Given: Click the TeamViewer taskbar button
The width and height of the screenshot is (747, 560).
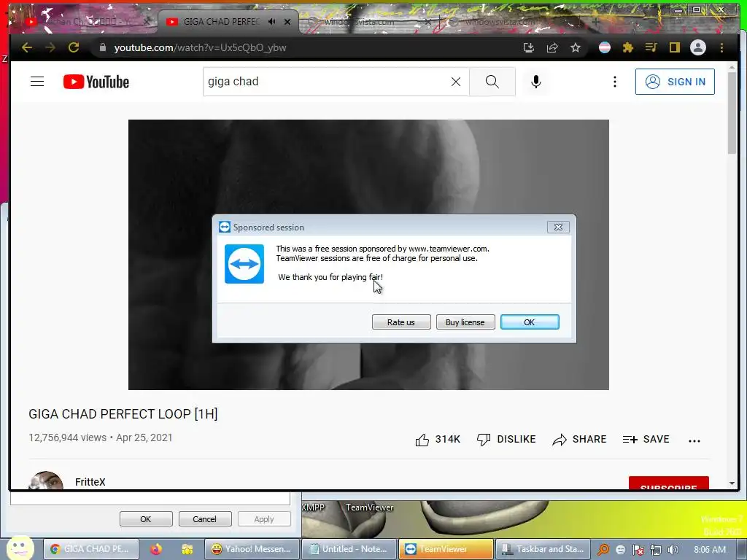Looking at the screenshot, I should (446, 549).
